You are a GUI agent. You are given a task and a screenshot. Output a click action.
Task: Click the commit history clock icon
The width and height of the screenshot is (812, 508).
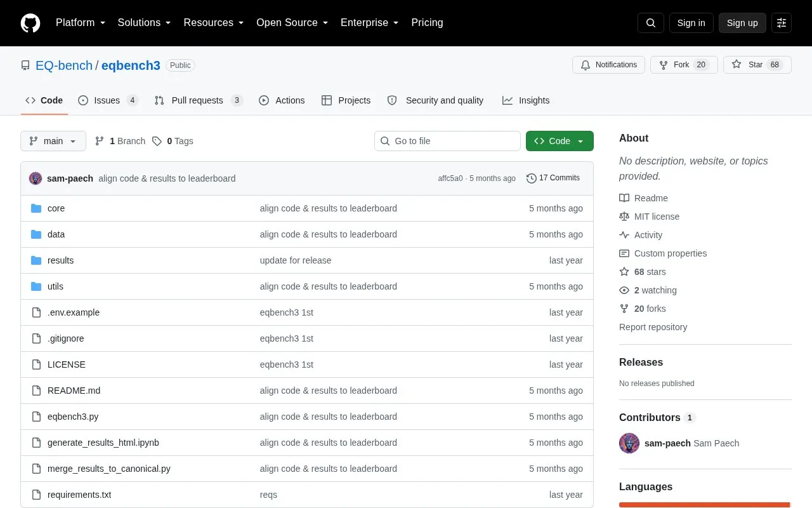532,178
